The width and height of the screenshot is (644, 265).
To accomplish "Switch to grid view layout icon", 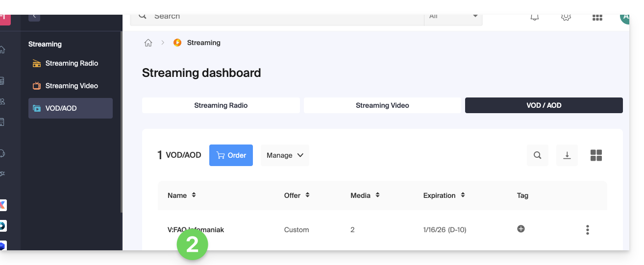I will (596, 155).
